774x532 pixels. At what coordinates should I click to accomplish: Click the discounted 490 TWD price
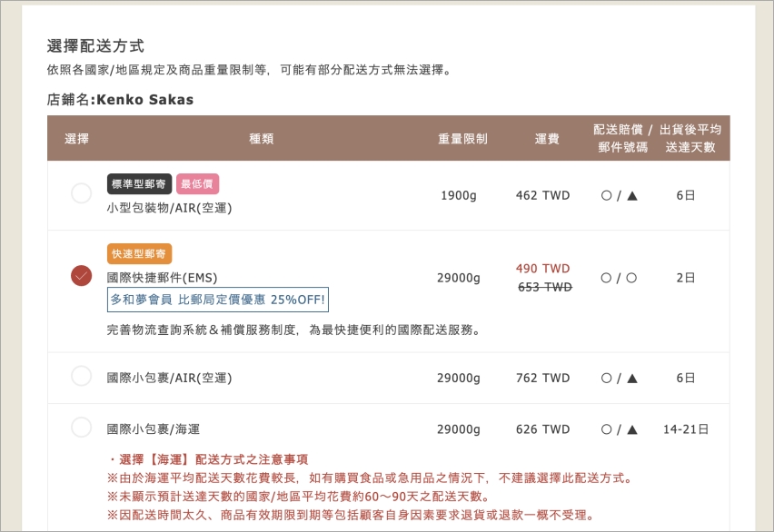pyautogui.click(x=542, y=269)
